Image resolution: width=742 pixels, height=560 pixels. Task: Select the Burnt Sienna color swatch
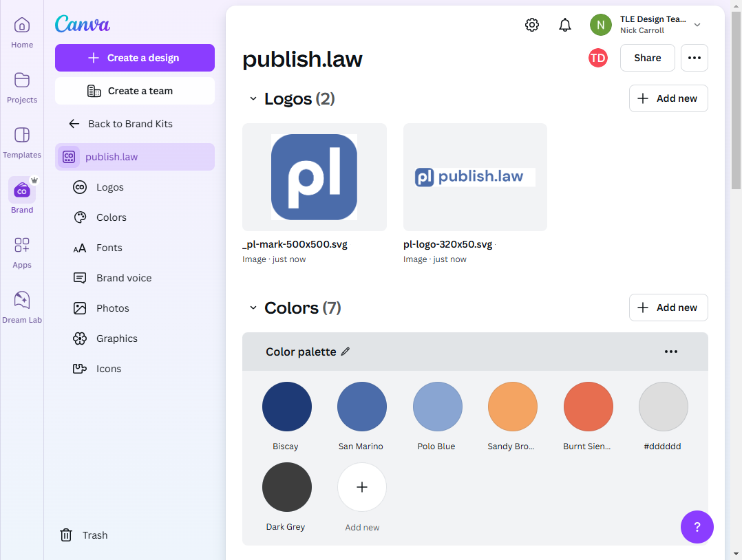589,407
